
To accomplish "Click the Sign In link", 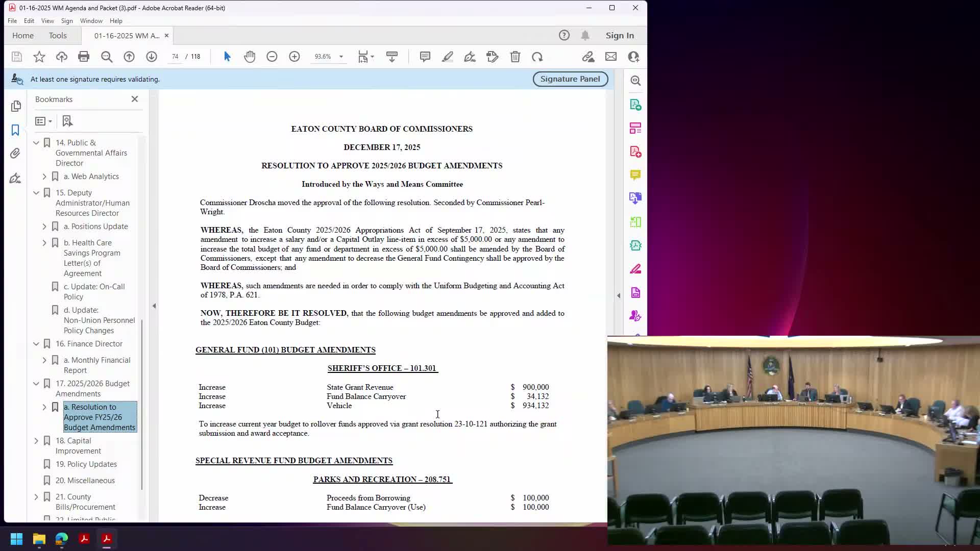I will click(x=620, y=36).
